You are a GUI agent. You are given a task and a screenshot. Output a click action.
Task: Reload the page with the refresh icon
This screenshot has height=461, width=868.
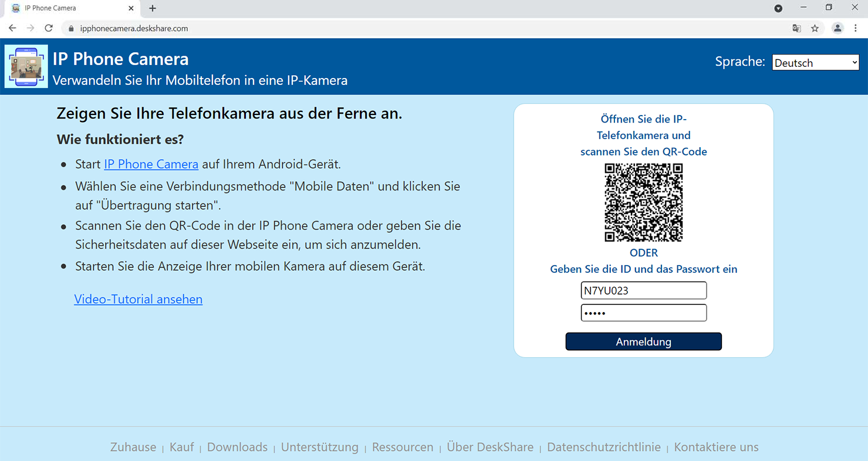(x=49, y=28)
